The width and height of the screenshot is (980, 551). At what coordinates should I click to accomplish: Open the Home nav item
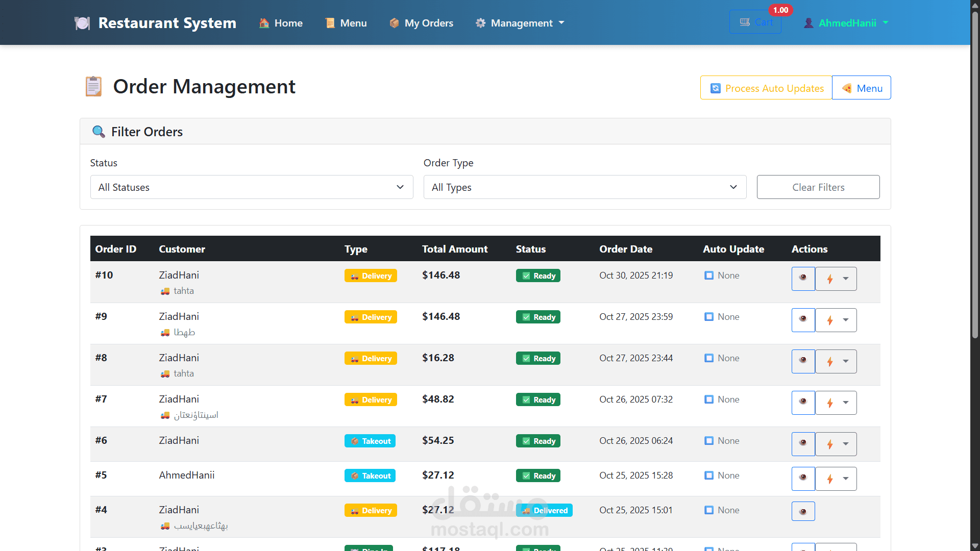pyautogui.click(x=281, y=23)
